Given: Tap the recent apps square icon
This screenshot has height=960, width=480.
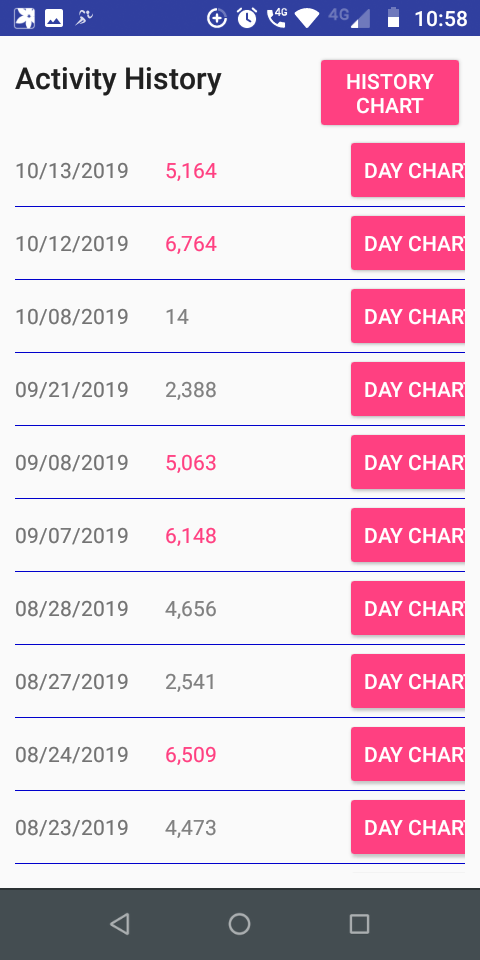Looking at the screenshot, I should (x=359, y=923).
